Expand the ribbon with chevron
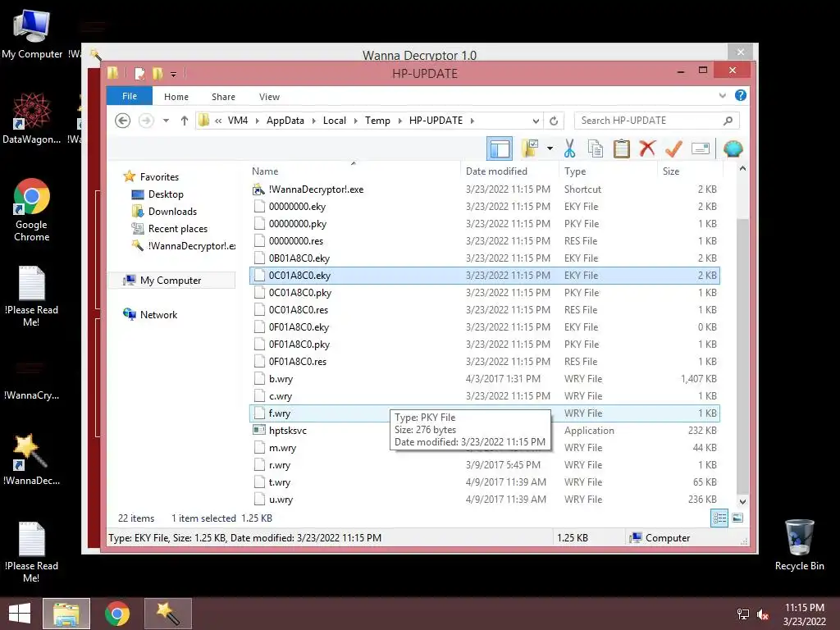The width and height of the screenshot is (840, 630). tap(722, 95)
